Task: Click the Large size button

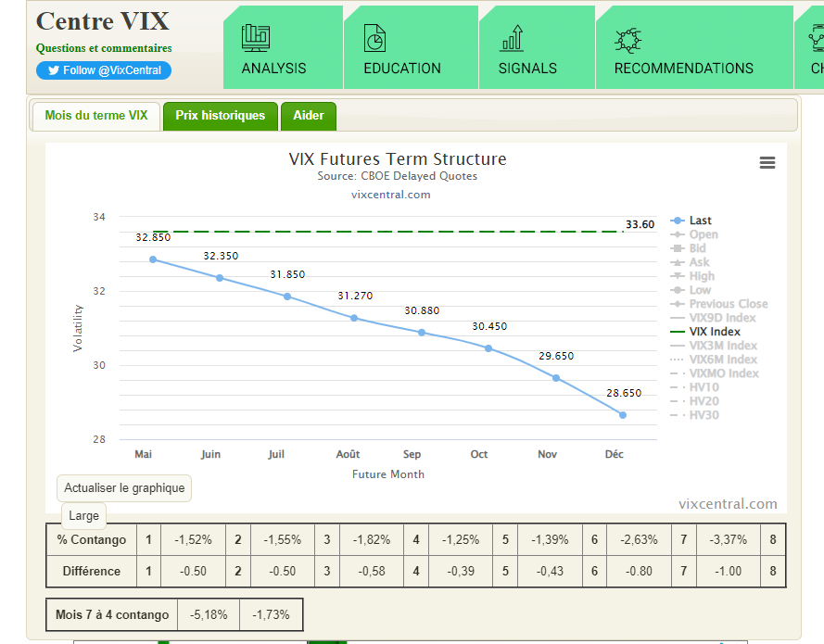Action: [83, 516]
